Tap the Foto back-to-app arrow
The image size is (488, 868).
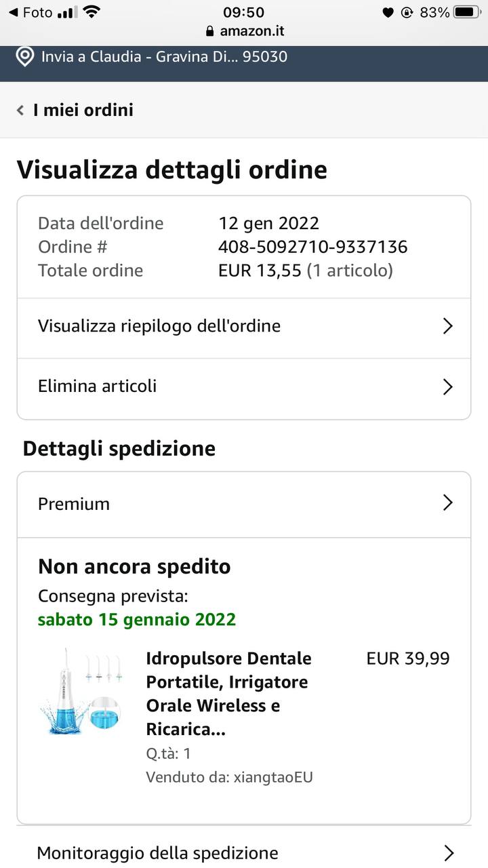12,12
